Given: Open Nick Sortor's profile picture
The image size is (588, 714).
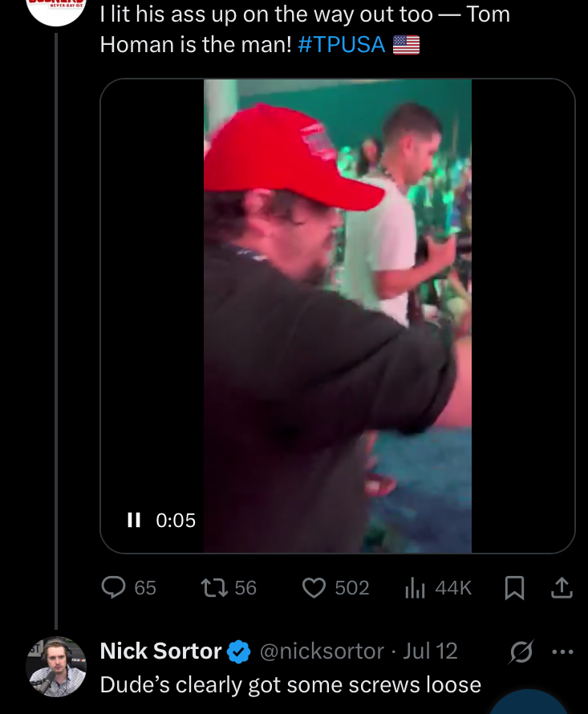Looking at the screenshot, I should pos(56,667).
